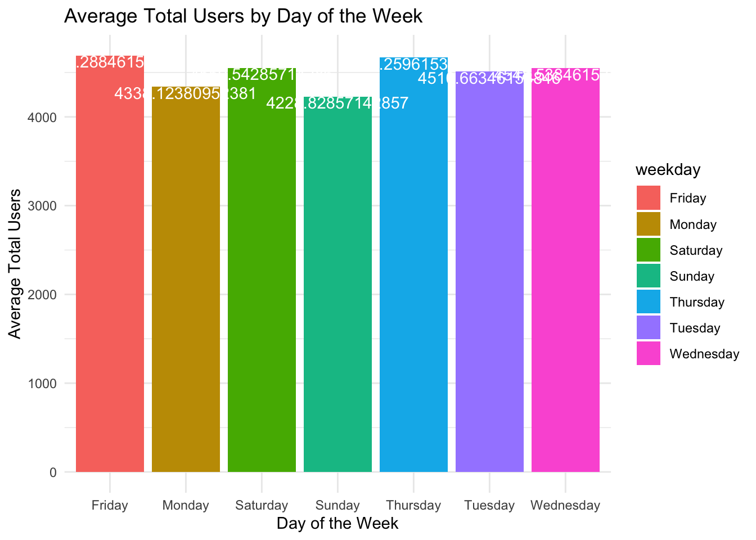
Task: Click the Tuesday legend color swatch
Action: click(x=648, y=327)
